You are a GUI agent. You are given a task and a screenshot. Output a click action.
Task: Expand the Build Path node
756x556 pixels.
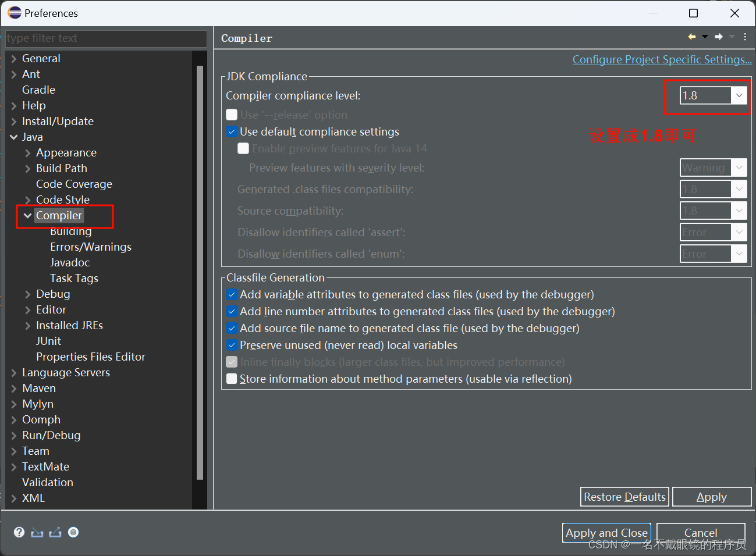coord(27,168)
